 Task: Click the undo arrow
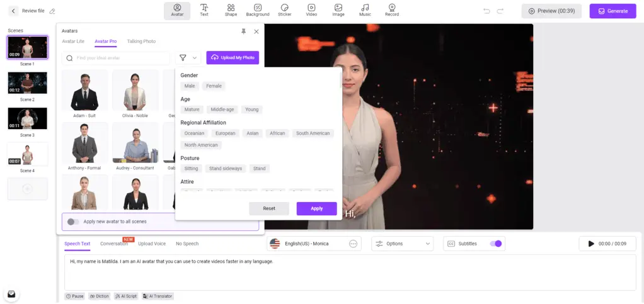[x=486, y=11]
